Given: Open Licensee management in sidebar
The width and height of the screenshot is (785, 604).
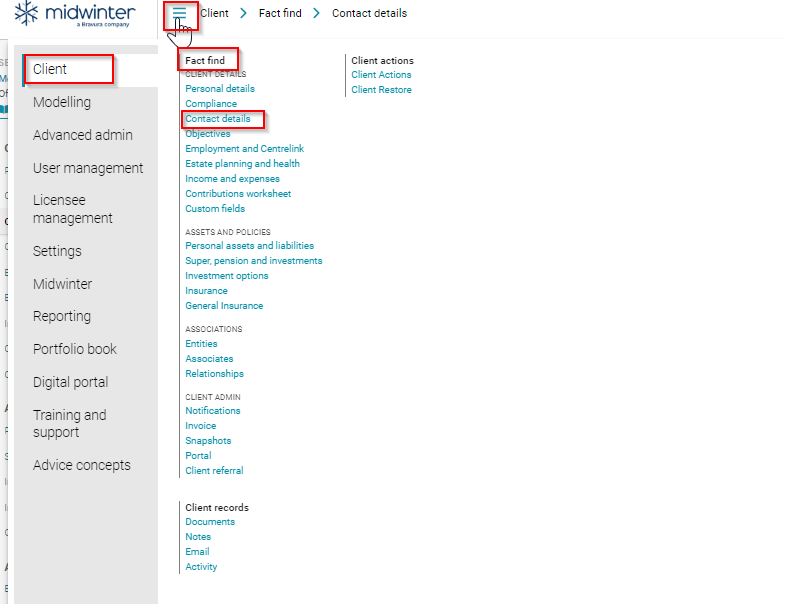Looking at the screenshot, I should pos(73,209).
